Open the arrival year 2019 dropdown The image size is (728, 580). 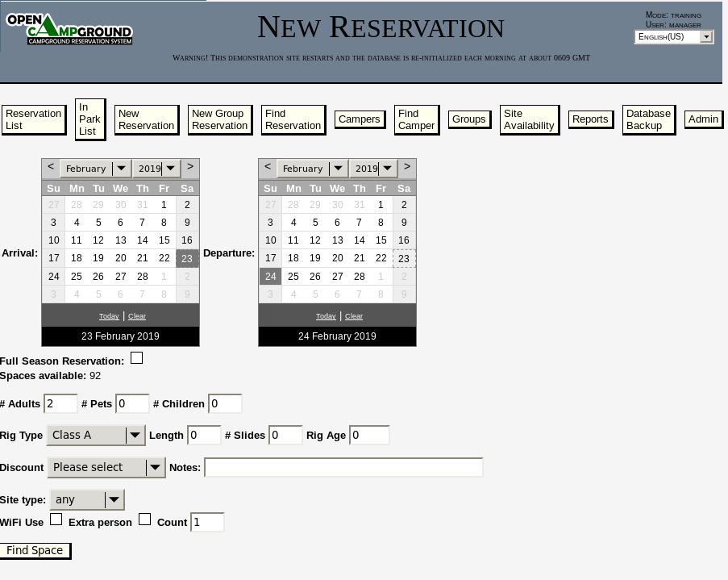pyautogui.click(x=169, y=168)
